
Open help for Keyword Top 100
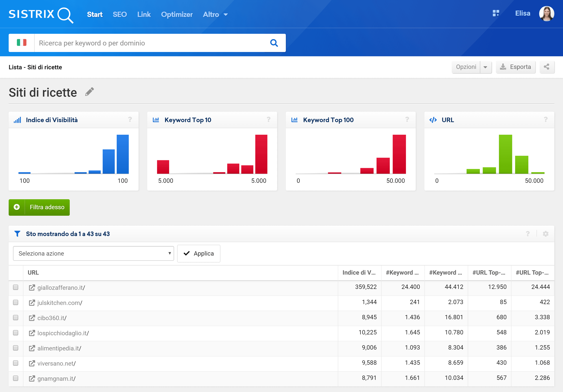point(407,120)
